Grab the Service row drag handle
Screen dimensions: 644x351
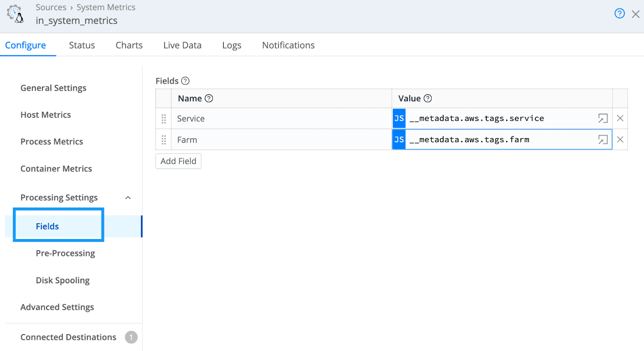164,119
